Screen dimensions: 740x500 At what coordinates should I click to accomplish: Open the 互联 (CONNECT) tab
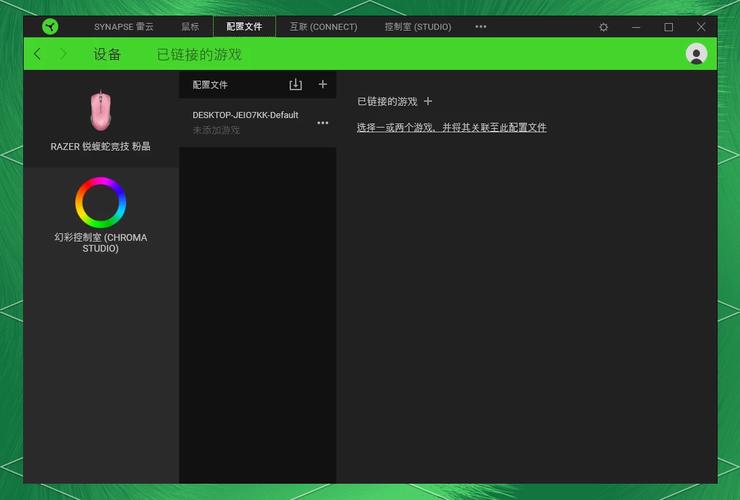pos(323,27)
